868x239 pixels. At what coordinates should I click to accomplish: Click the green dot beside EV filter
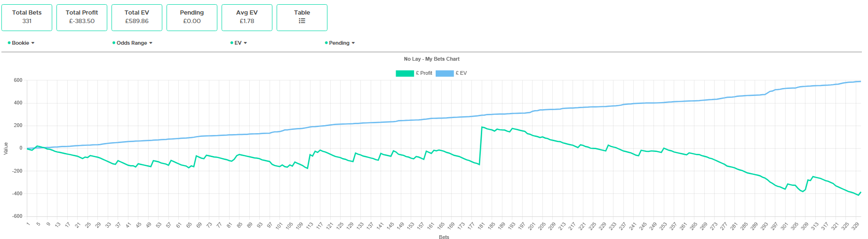tap(232, 43)
